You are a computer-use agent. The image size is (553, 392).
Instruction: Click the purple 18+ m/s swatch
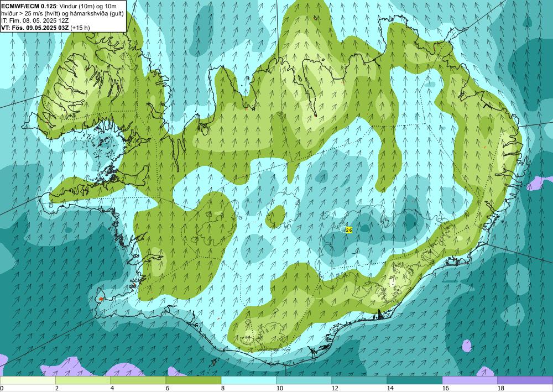[x=525, y=380]
